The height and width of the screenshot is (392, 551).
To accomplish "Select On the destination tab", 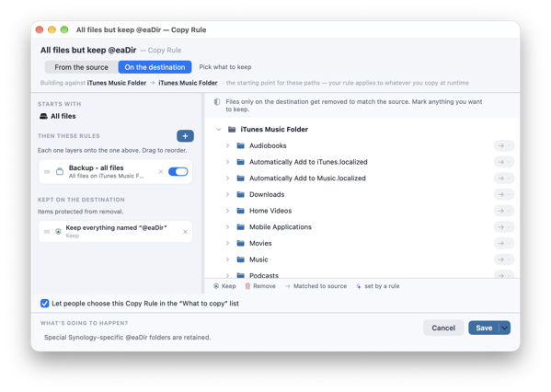I will click(x=155, y=67).
